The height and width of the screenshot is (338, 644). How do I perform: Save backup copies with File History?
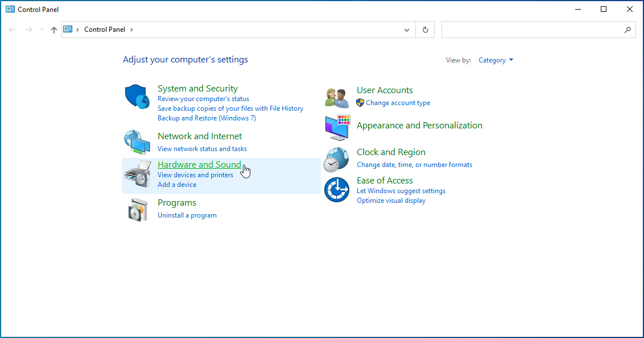pos(230,109)
